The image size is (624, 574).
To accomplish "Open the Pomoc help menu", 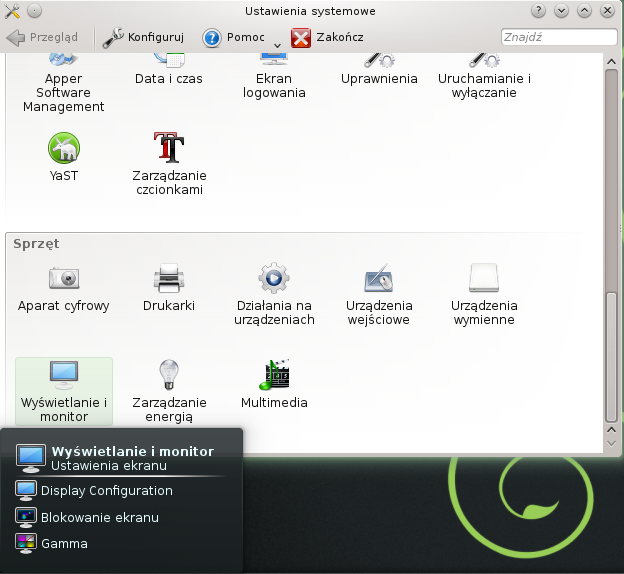I will 234,37.
